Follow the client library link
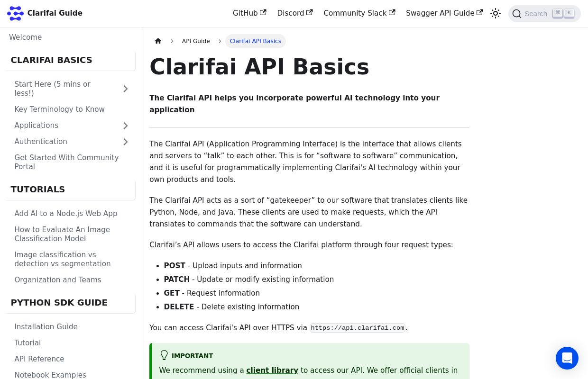Viewport: 588px width, 379px height. [272, 370]
